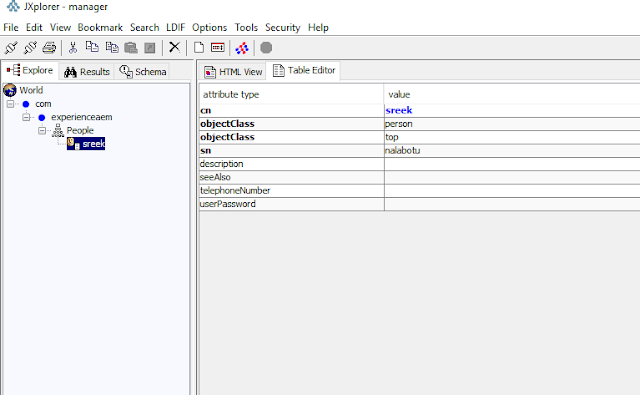Viewport: 640px width, 395px height.
Task: Click the Rename entry icon
Action: 218,47
